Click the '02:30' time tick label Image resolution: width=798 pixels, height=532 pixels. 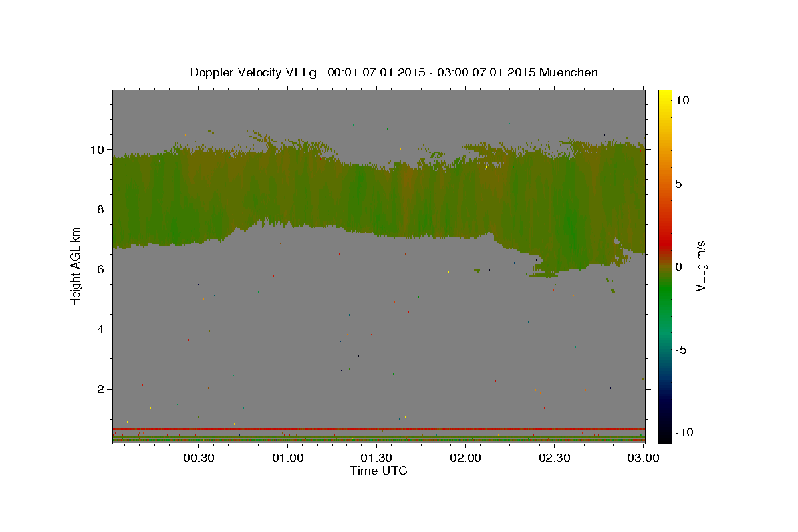(554, 458)
